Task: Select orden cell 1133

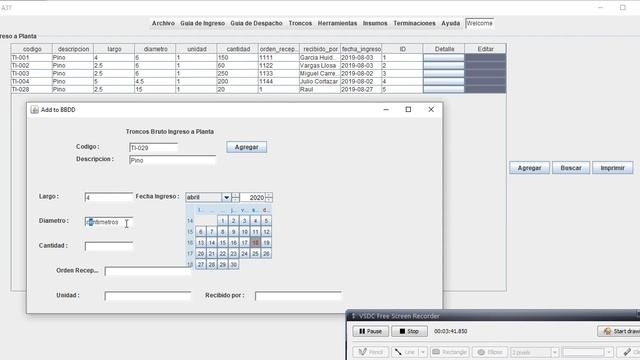Action: pyautogui.click(x=279, y=73)
